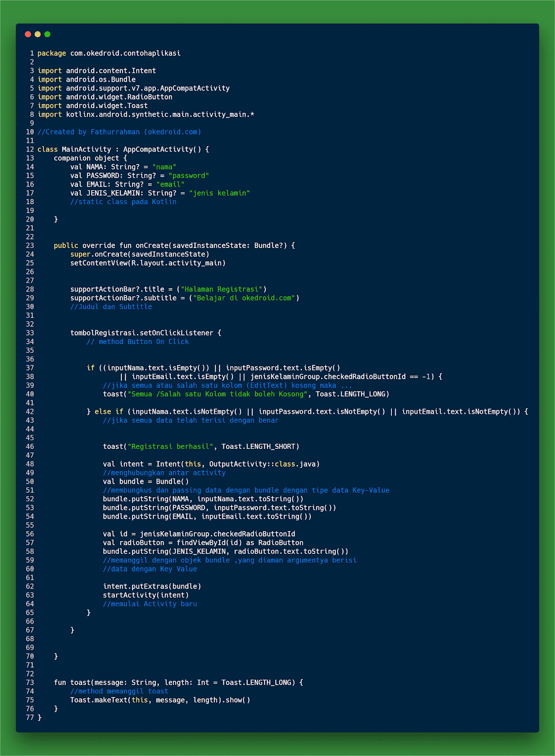Click the Toast.makeText line

point(160,700)
